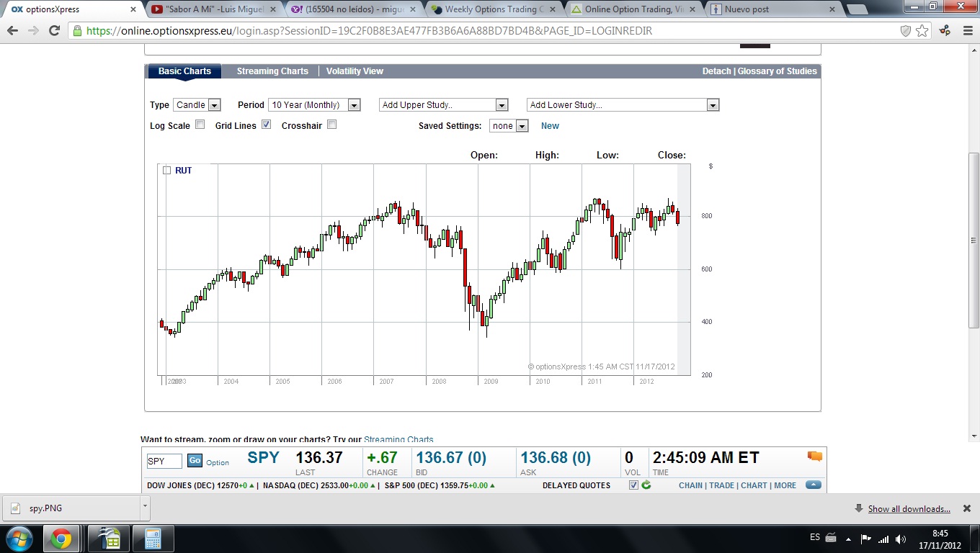Close the downloads bar
The height and width of the screenshot is (553, 980).
point(967,508)
